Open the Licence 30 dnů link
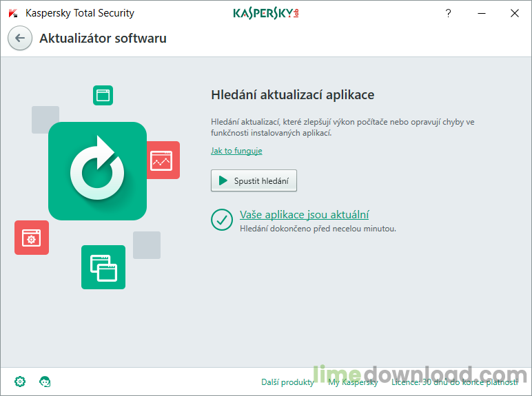The image size is (532, 396). pos(455,382)
